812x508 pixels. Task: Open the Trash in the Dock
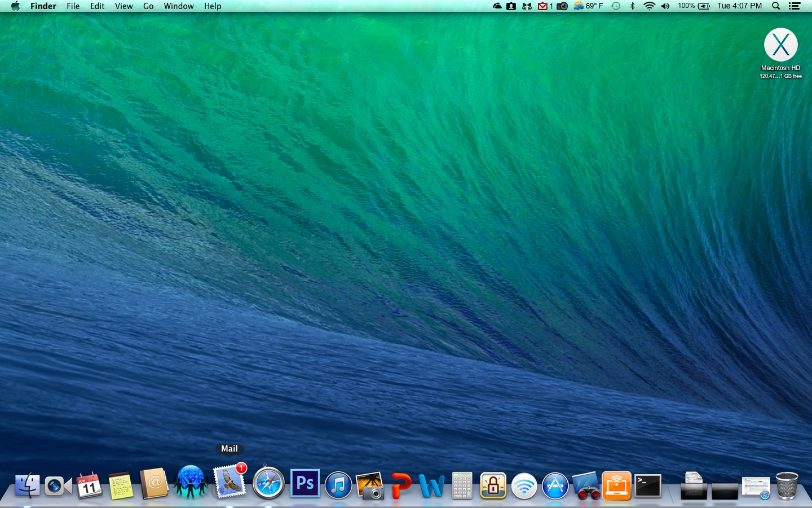[x=787, y=486]
